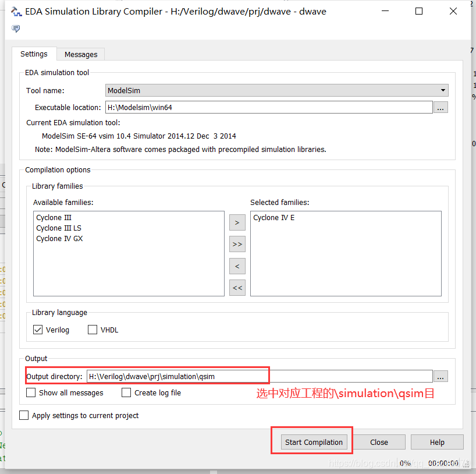
Task: Click the feedback speech bubble icon
Action: coord(16,29)
